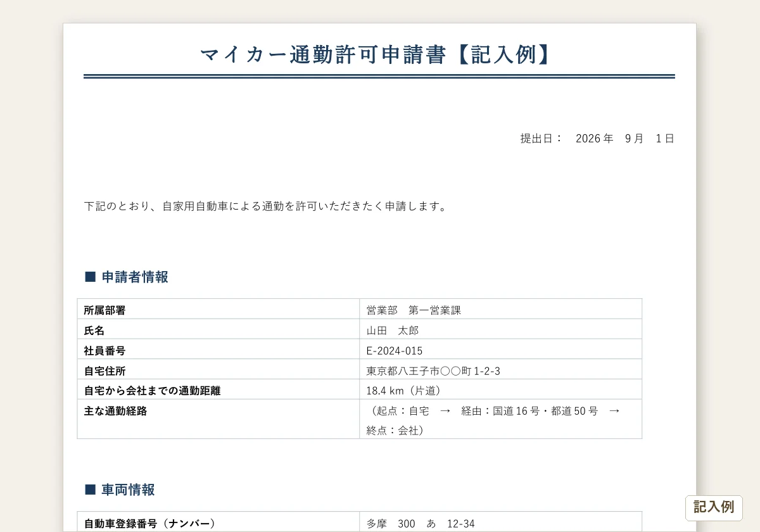Viewport: 760px width, 532px height.
Task: Select the plate number 多摩 300 あ 12-34
Action: 421,524
